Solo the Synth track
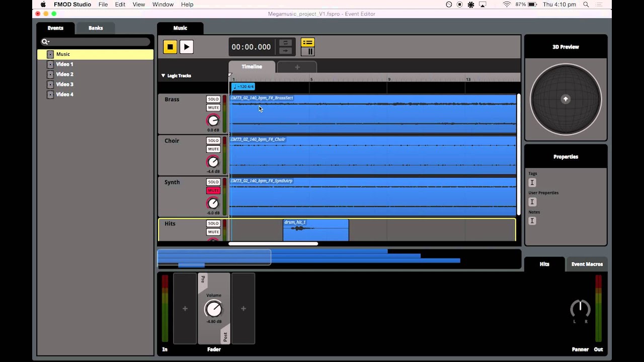 click(x=213, y=182)
